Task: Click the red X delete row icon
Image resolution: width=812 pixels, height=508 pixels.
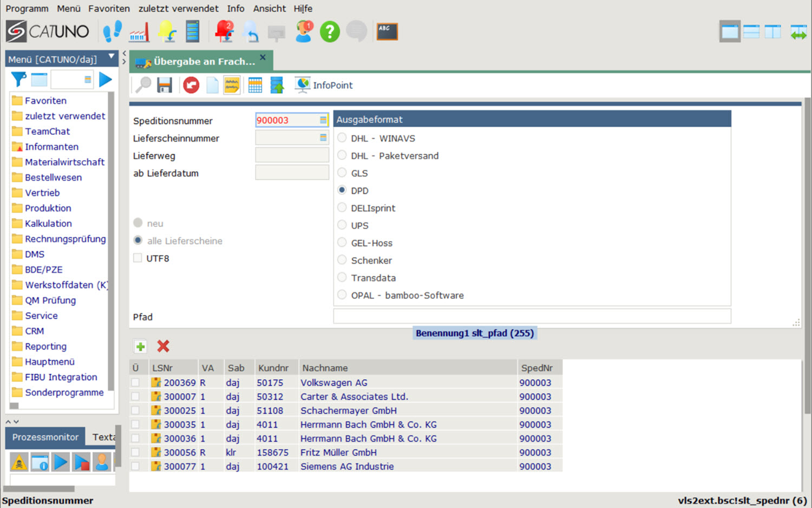Action: (x=163, y=346)
